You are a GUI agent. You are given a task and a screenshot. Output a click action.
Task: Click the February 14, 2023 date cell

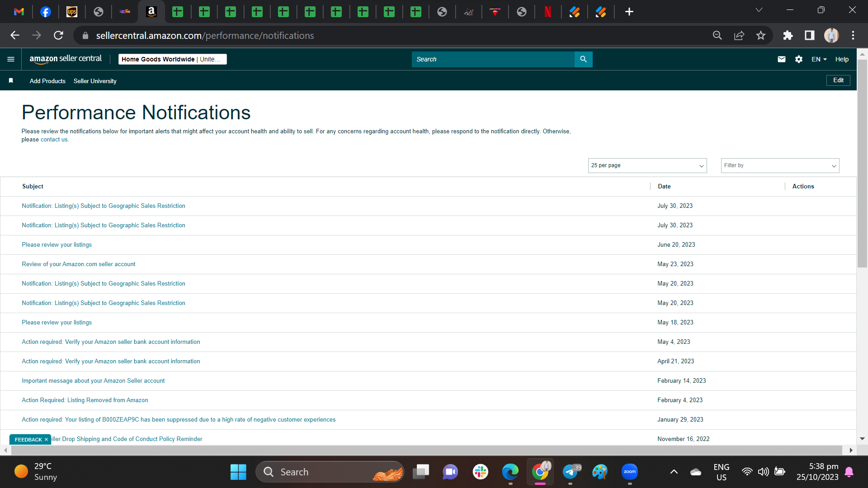point(682,381)
